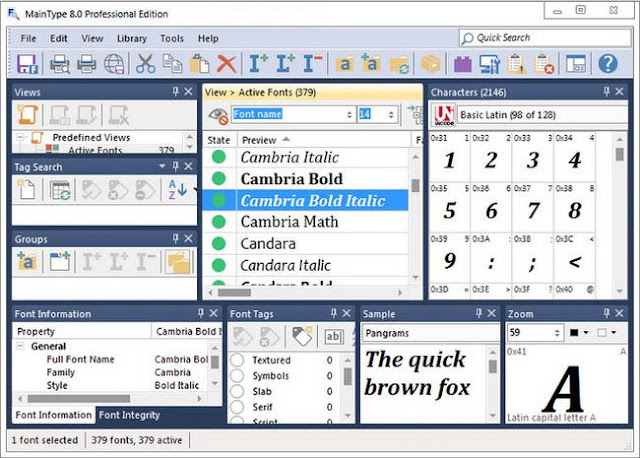Toggle the eye filter icon beside Font name
This screenshot has width=640, height=458.
point(218,116)
